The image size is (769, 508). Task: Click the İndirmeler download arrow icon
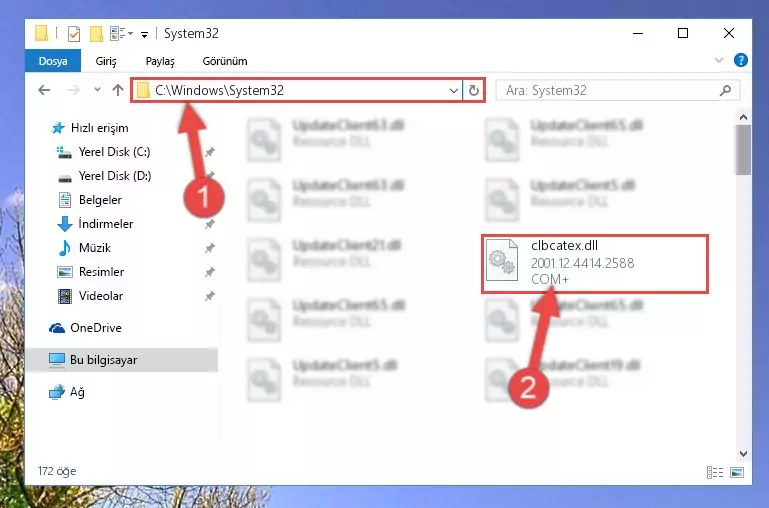(x=65, y=225)
